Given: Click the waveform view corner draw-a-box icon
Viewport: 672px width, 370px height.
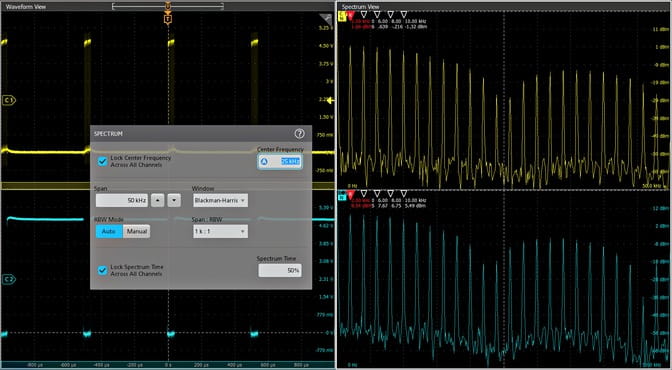Looking at the screenshot, I should tap(326, 19).
